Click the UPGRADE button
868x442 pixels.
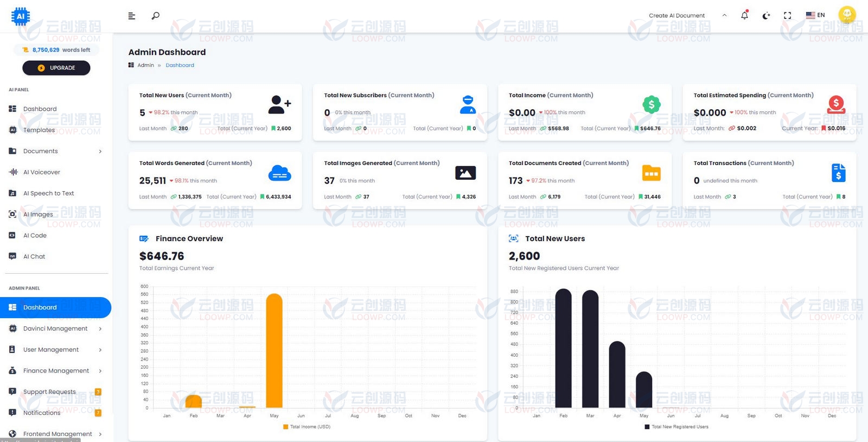pyautogui.click(x=56, y=68)
